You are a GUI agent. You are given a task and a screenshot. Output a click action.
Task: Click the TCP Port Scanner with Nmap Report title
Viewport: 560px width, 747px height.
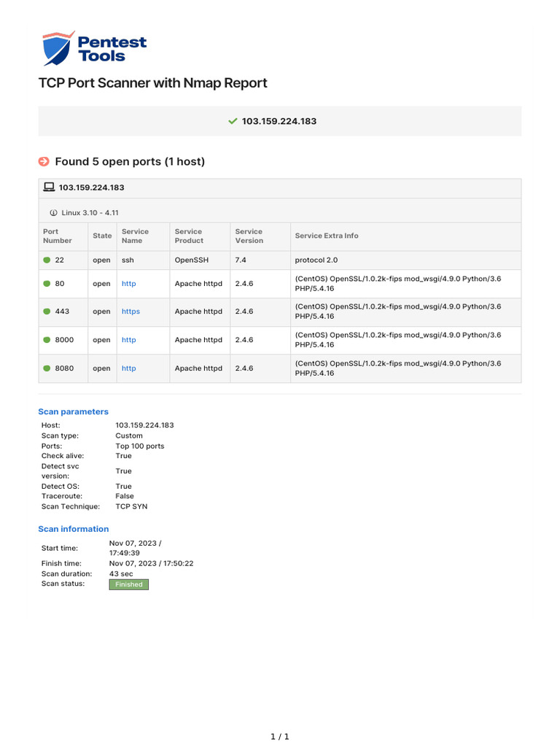click(x=153, y=83)
